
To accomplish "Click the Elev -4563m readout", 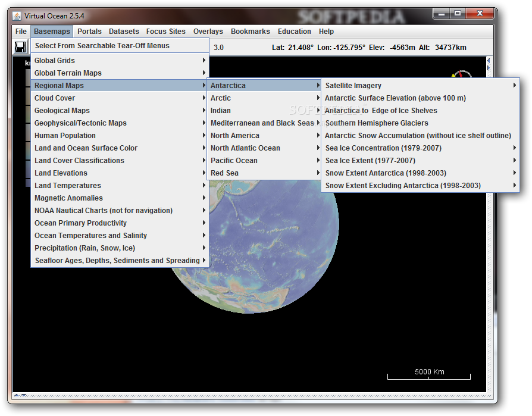I will [x=392, y=48].
